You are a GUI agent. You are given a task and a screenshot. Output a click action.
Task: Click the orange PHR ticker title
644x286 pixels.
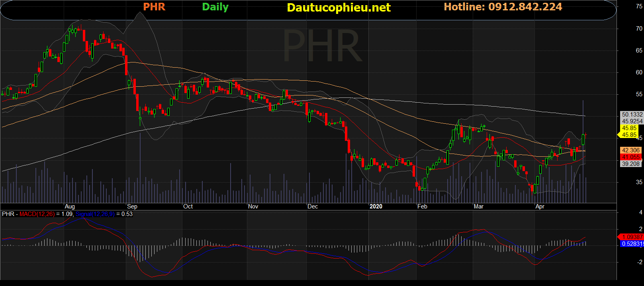(154, 7)
